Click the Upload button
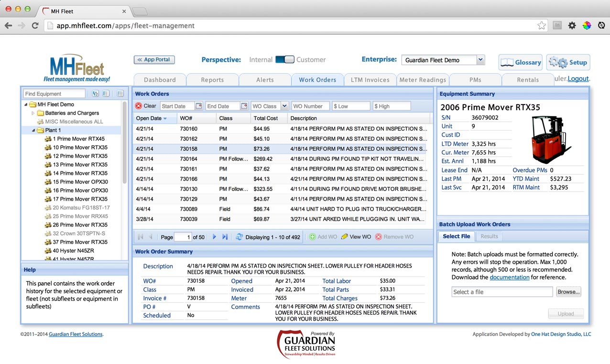 click(566, 314)
